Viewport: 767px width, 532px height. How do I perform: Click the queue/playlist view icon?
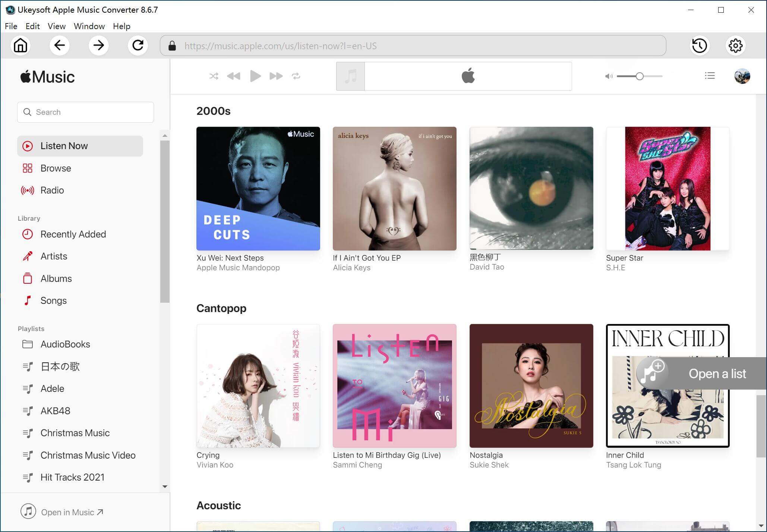[710, 76]
